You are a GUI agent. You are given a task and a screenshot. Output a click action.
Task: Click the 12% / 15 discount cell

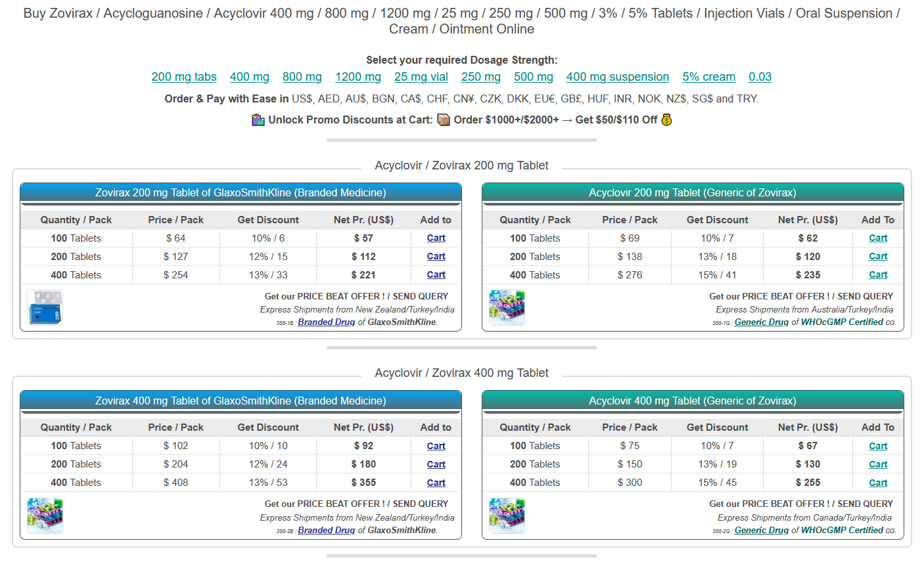(x=268, y=257)
